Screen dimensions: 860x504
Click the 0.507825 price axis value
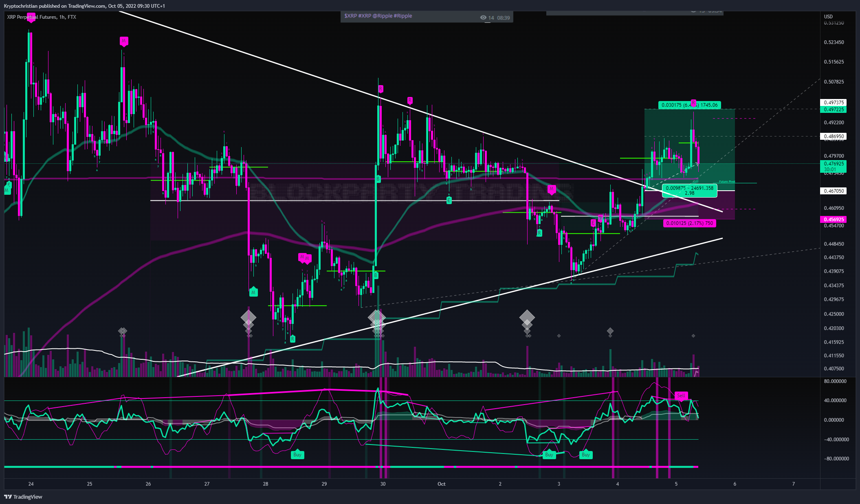coord(834,82)
